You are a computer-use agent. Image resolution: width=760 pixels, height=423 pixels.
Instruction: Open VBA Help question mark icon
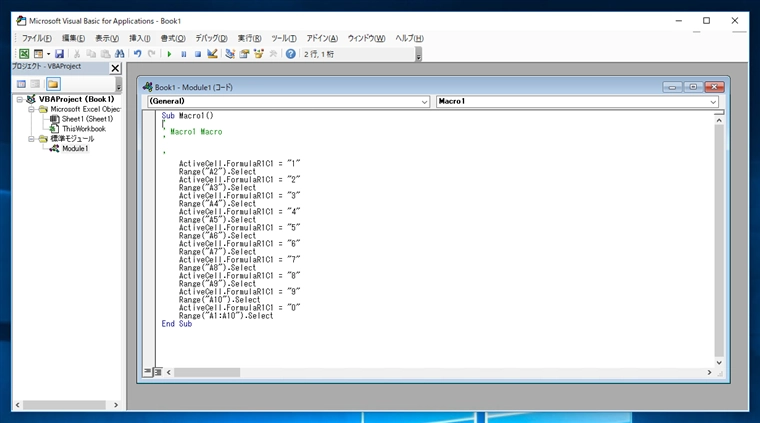click(x=290, y=54)
